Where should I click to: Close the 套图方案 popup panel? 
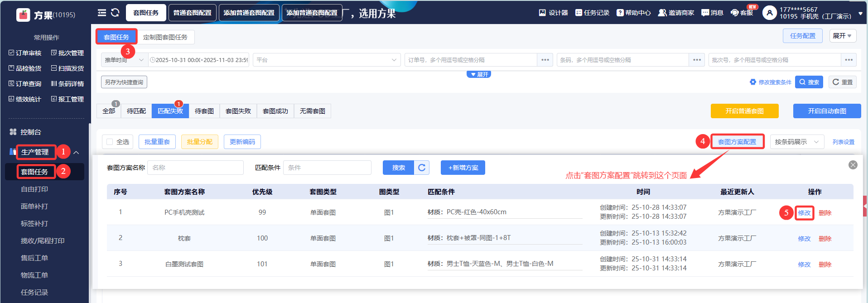point(853,165)
